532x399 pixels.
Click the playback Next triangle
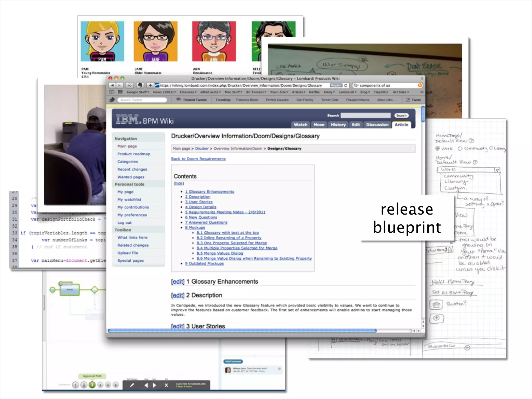(x=155, y=385)
